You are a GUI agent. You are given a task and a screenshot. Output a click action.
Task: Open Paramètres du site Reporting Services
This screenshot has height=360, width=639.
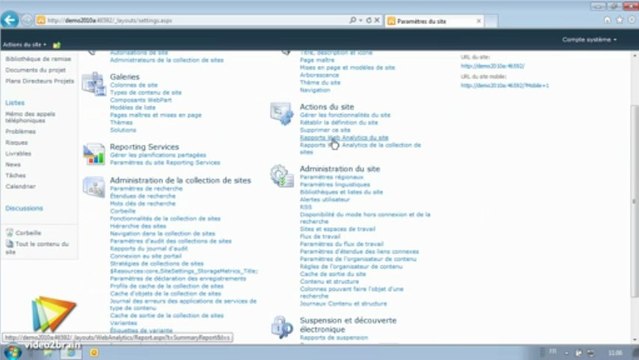tap(165, 162)
